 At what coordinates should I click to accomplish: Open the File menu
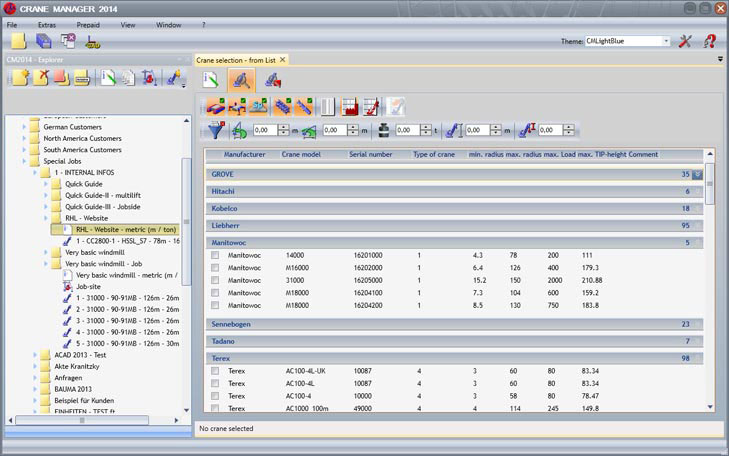[x=12, y=25]
